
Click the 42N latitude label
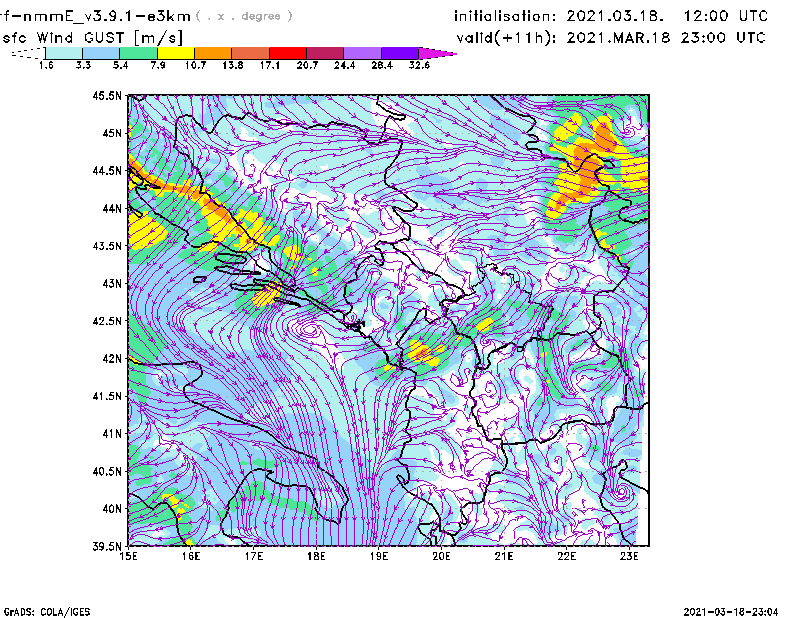[x=112, y=358]
